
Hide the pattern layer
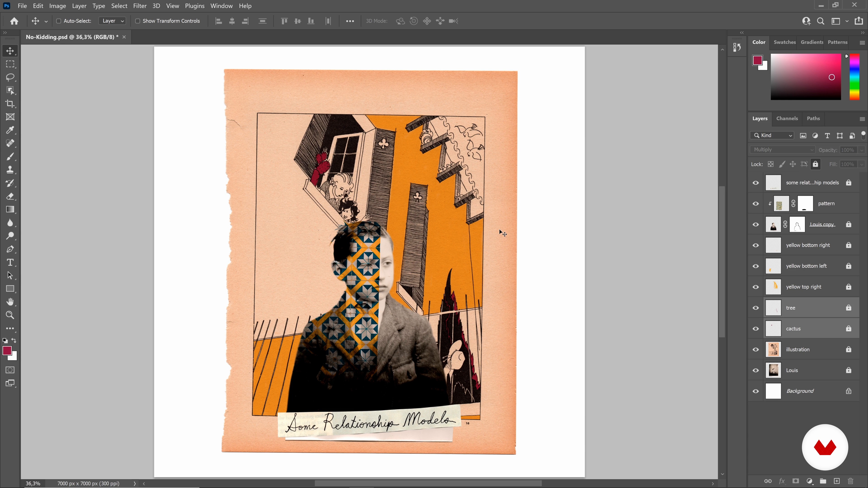click(756, 203)
